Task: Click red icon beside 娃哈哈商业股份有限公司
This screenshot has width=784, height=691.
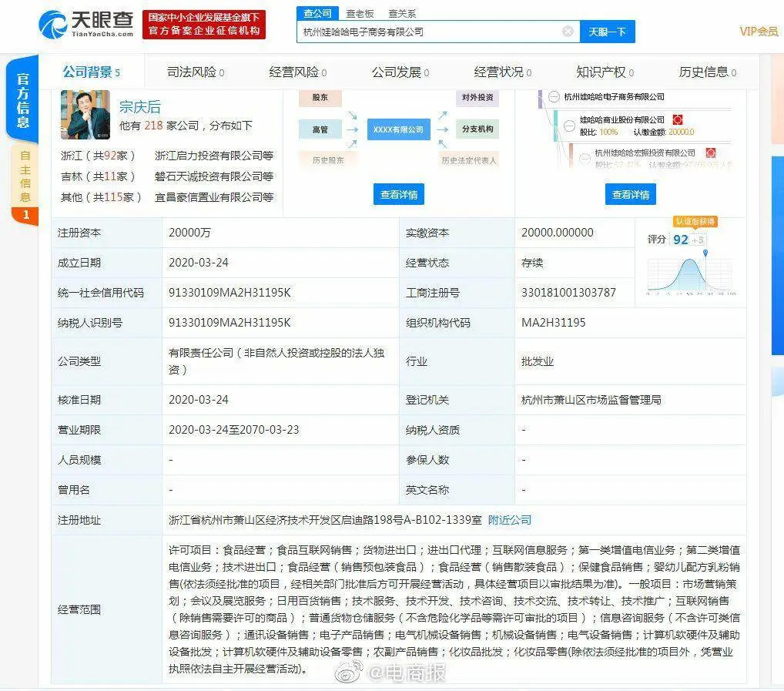Action: tap(678, 119)
